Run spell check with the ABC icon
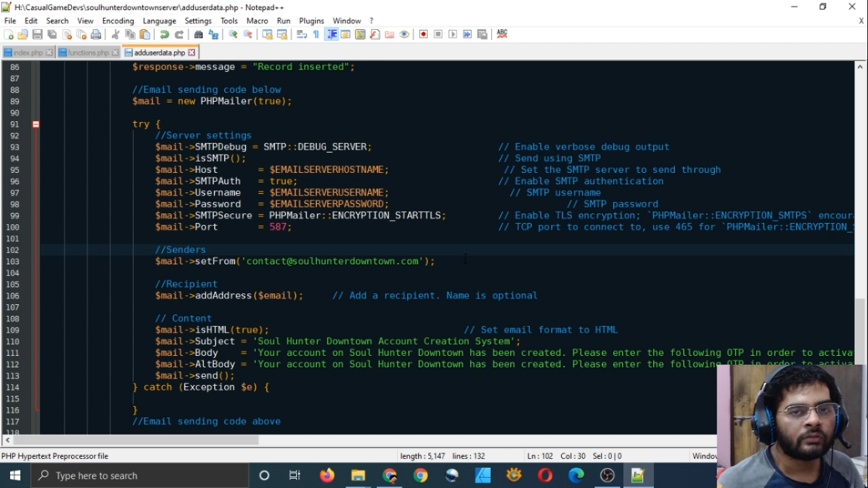This screenshot has height=488, width=868. pos(502,34)
